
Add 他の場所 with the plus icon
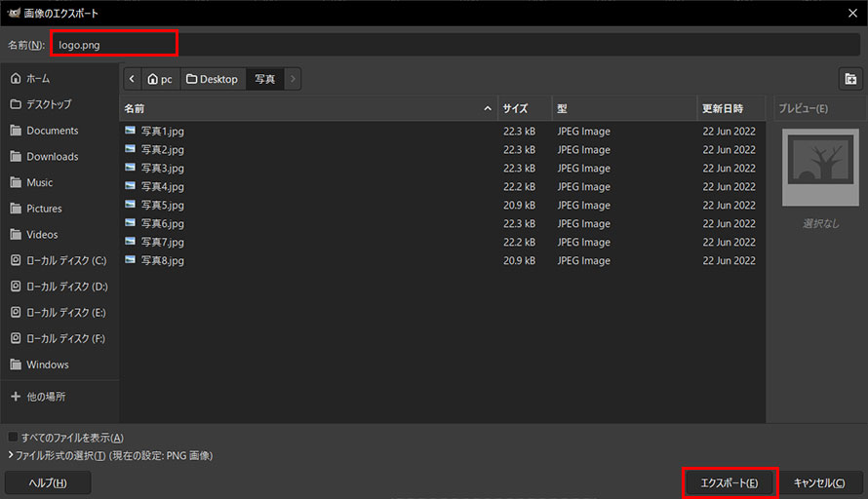point(16,396)
